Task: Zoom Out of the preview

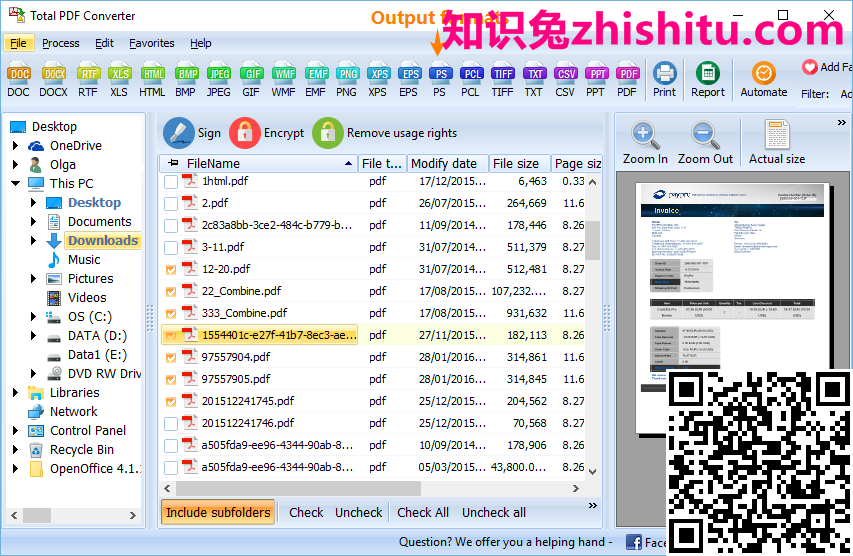Action: 705,144
